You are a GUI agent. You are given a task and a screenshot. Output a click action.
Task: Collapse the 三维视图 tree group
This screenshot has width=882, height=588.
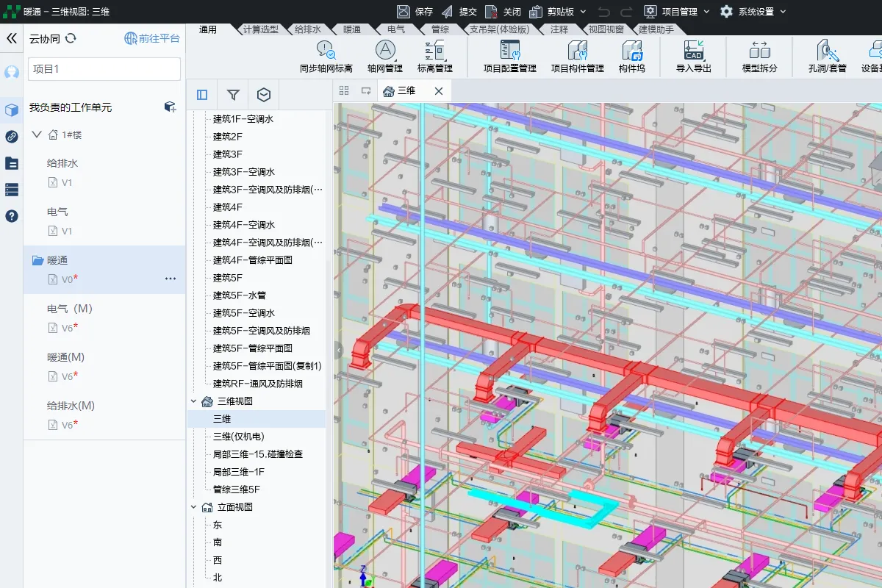(194, 401)
